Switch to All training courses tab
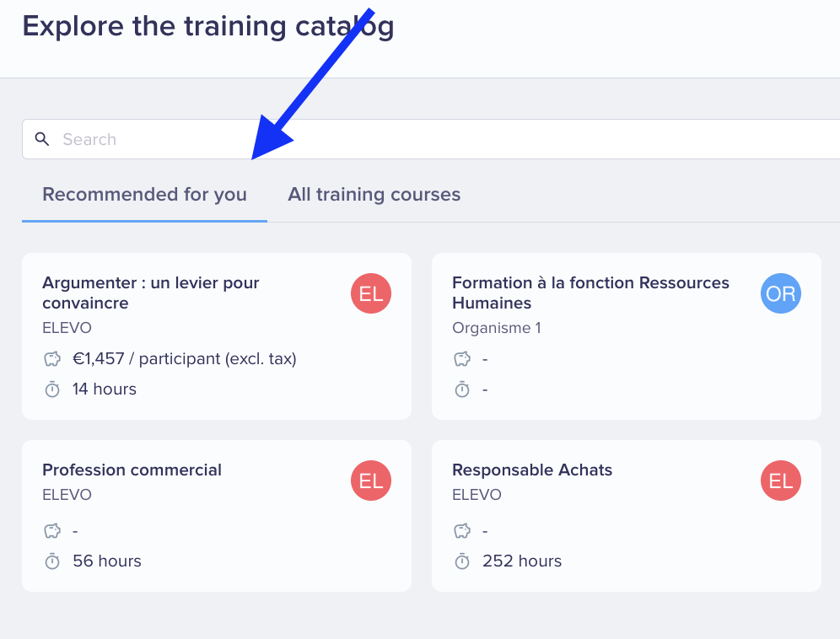Viewport: 840px width, 639px height. point(374,195)
